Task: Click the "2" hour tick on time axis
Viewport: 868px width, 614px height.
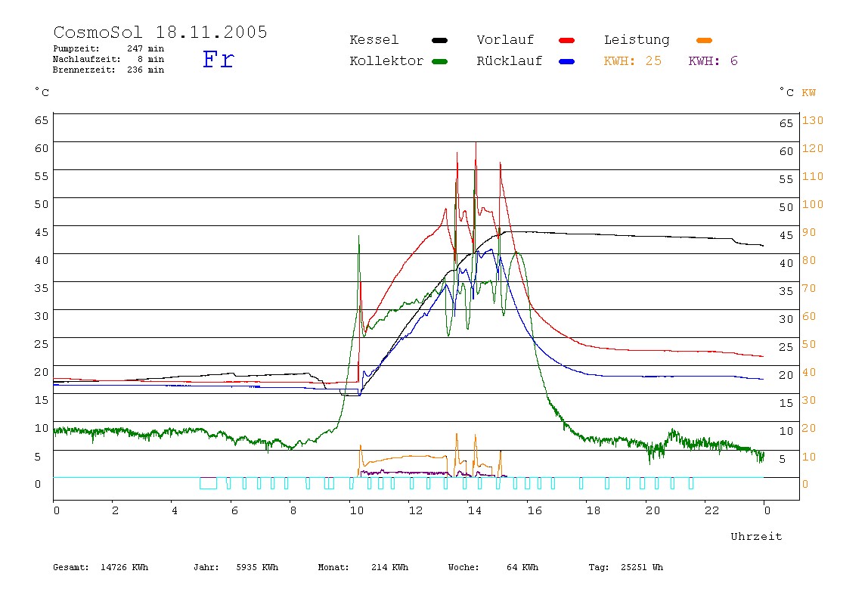Action: coord(115,510)
